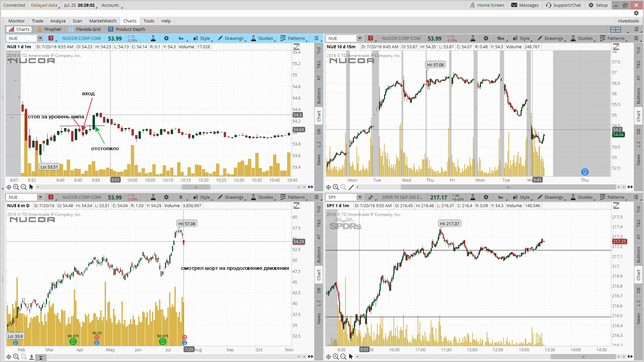Image resolution: width=644 pixels, height=362 pixels.
Task: Toggle the News side panel on SPY chart
Action: coord(638,318)
